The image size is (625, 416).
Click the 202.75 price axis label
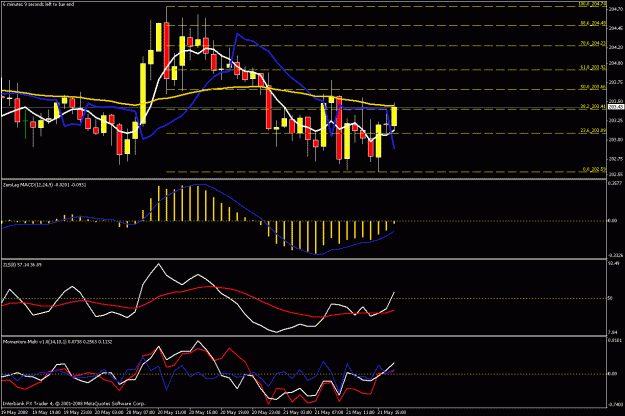pos(615,159)
